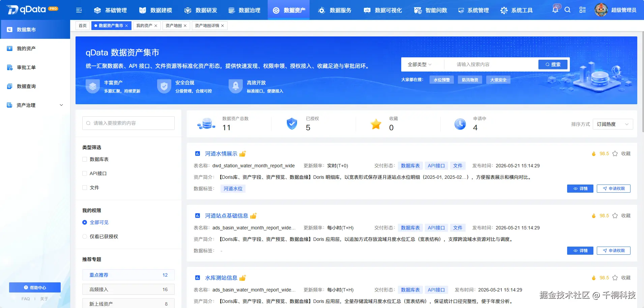Check the 数据库表 type filter
The width and height of the screenshot is (644, 308).
[x=85, y=159]
